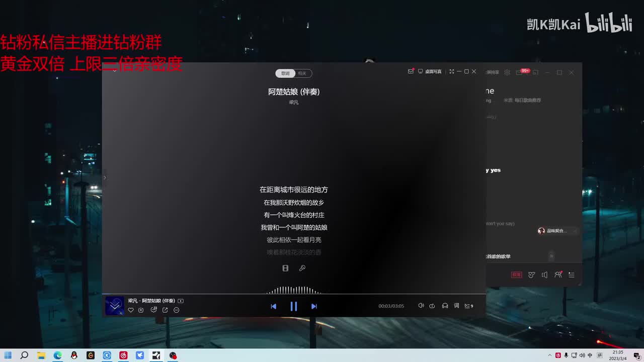Screen dimensions: 644x362
Task: Show hidden system tray icons
Action: pyautogui.click(x=550, y=355)
